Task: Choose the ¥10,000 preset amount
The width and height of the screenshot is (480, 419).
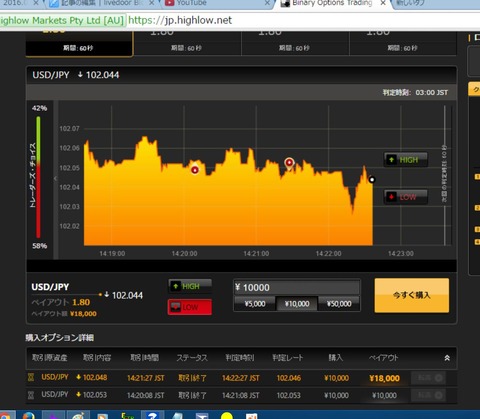Action: pyautogui.click(x=297, y=304)
